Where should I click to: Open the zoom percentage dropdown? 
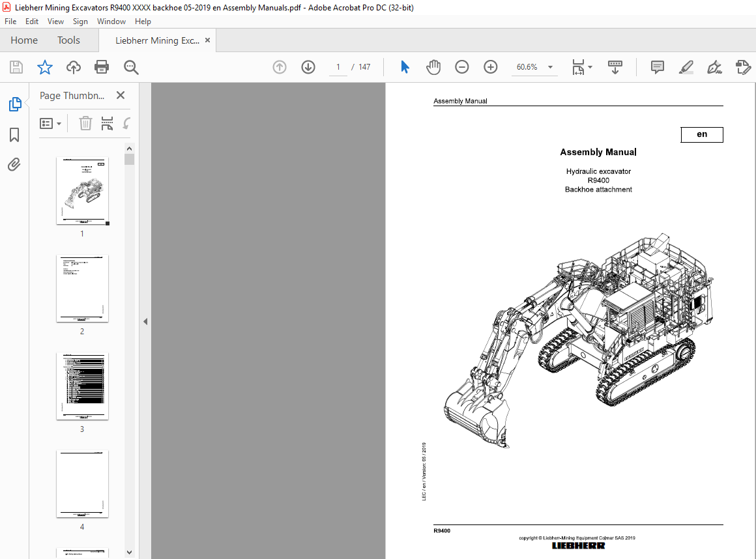[x=550, y=67]
